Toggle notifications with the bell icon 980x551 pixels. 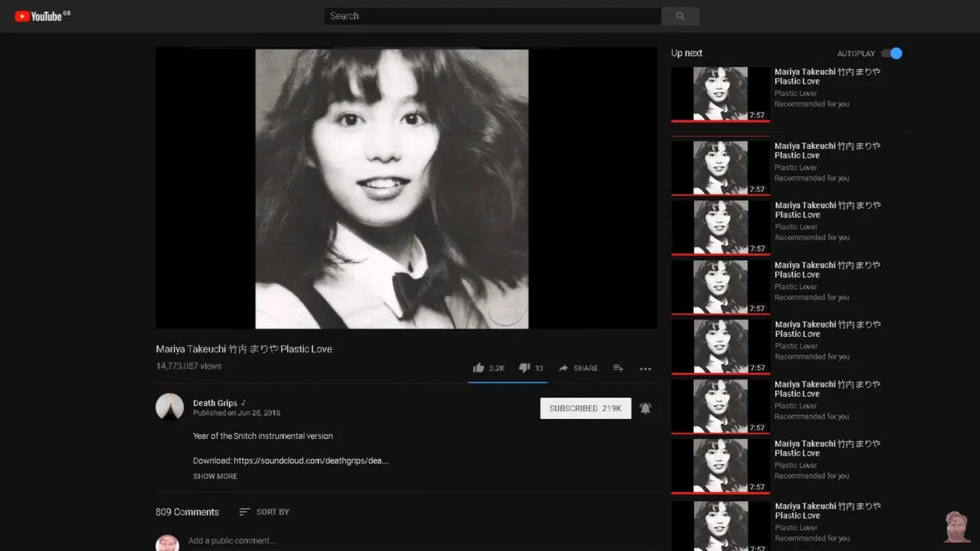[645, 407]
